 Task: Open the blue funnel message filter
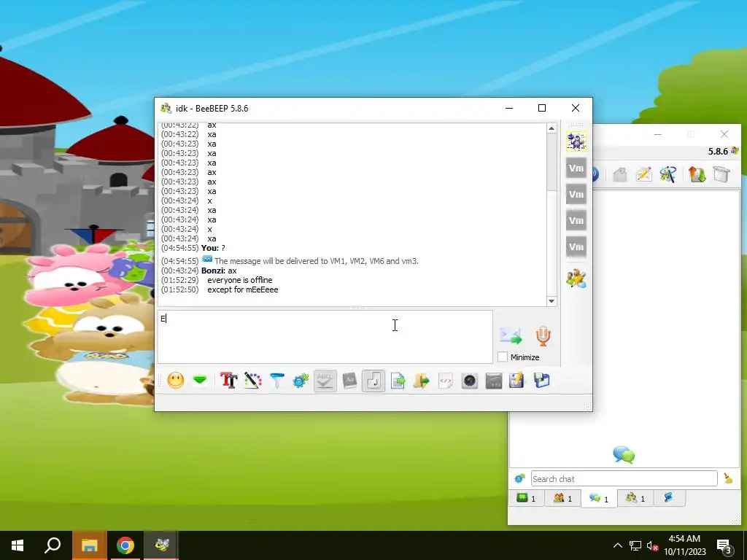(276, 381)
